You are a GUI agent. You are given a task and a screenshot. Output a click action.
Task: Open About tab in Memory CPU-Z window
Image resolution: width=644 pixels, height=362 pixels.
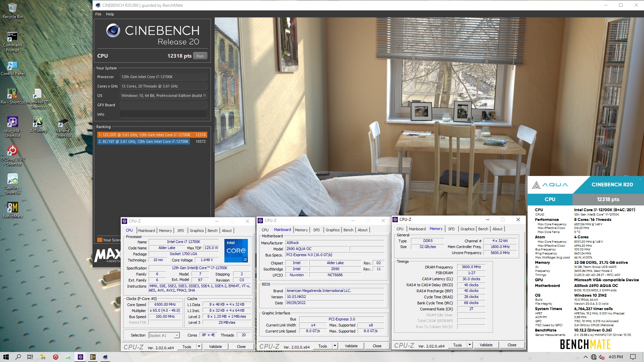497,229
